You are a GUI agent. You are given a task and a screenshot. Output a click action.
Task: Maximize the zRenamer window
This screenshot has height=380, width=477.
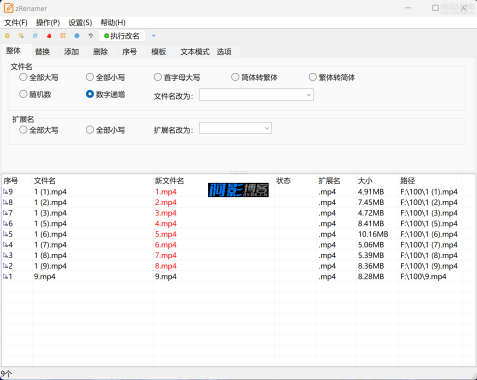pos(435,8)
